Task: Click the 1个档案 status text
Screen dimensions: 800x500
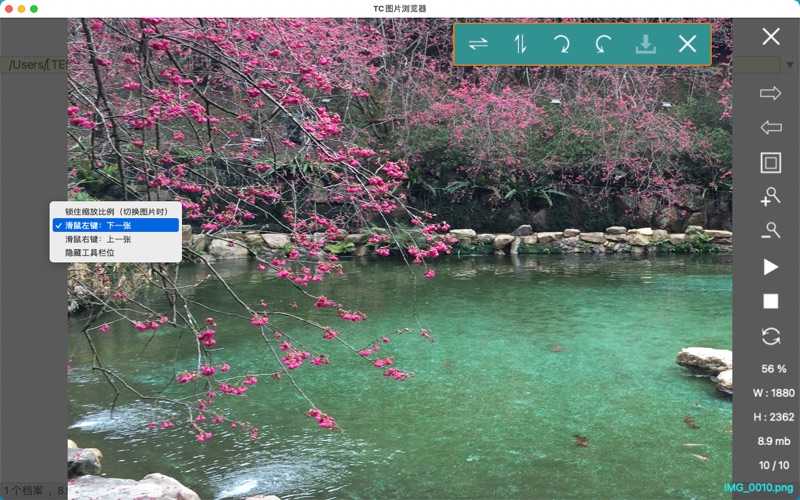Action: pyautogui.click(x=24, y=491)
